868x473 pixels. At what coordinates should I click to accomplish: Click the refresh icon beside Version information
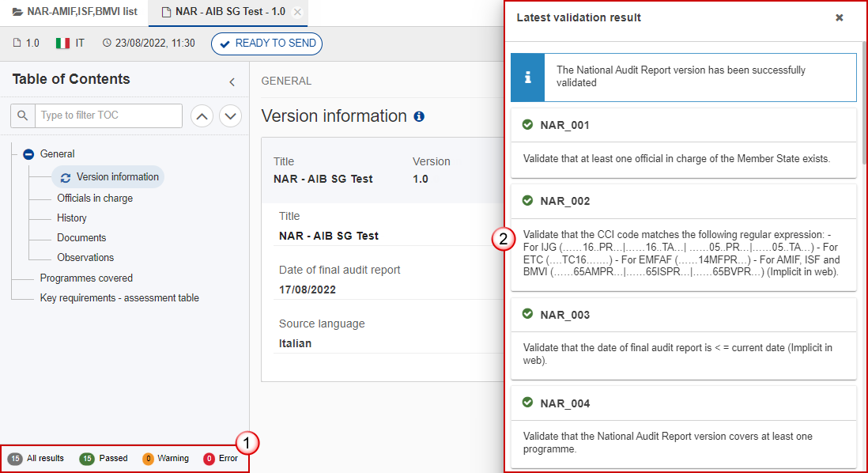(x=66, y=178)
